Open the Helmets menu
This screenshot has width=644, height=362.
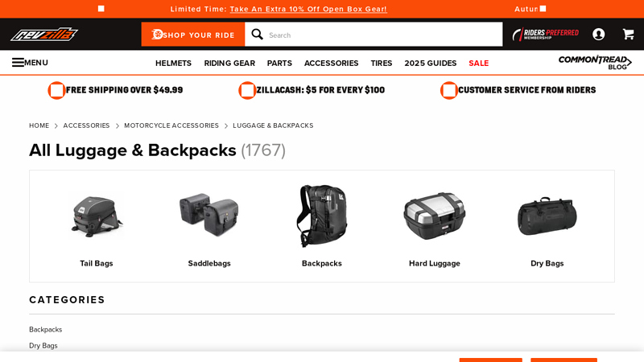[x=173, y=64]
